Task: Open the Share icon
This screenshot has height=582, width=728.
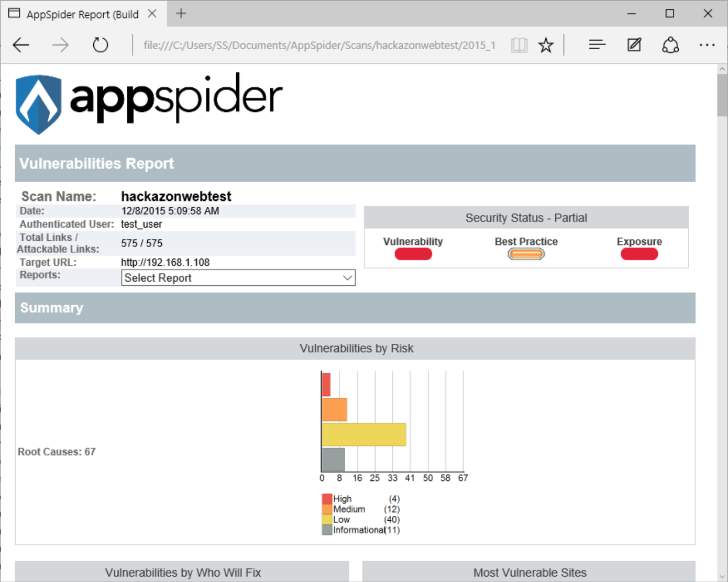Action: click(x=670, y=45)
